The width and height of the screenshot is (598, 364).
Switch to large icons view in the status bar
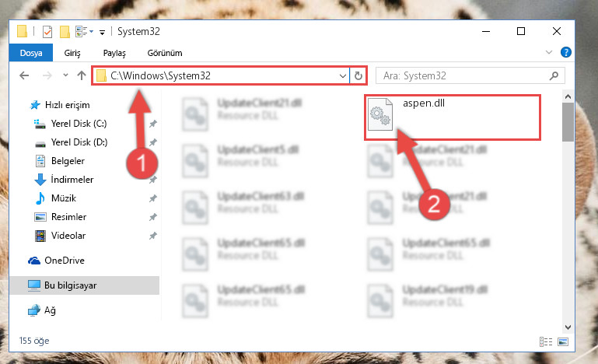click(563, 341)
